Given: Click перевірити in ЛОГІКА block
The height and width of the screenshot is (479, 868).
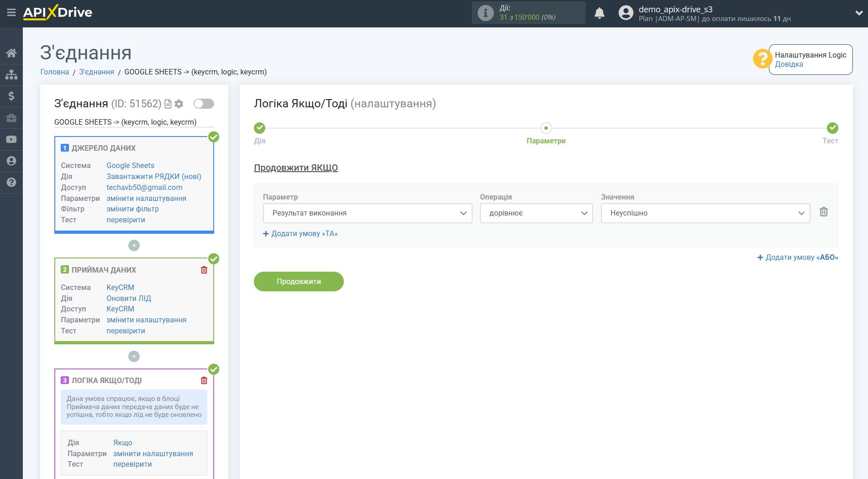Looking at the screenshot, I should pos(133,464).
